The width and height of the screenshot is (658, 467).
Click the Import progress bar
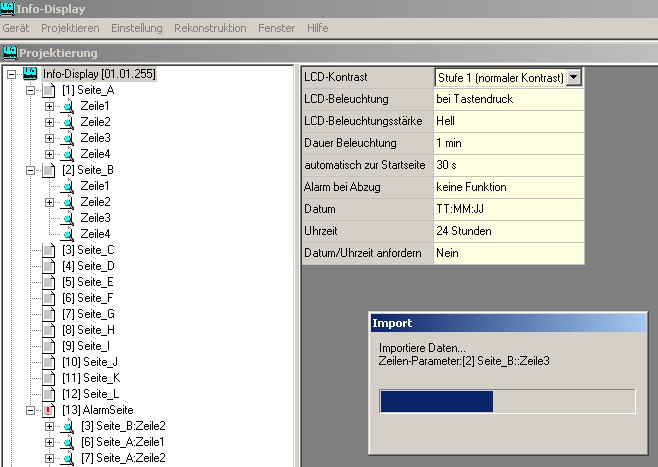coord(507,401)
